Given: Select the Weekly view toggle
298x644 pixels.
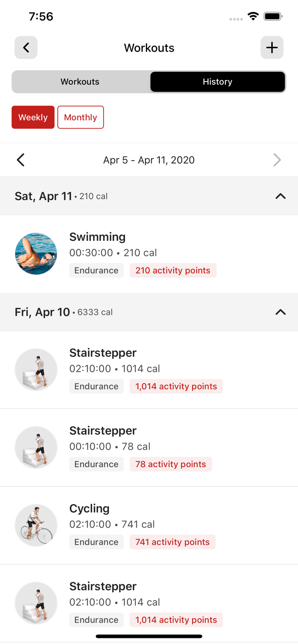Looking at the screenshot, I should [33, 117].
